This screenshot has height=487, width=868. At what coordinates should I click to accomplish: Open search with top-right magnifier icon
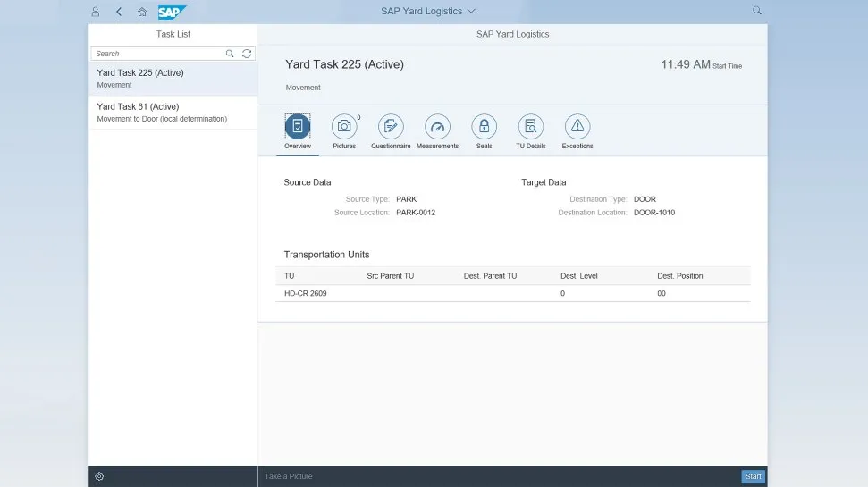pyautogui.click(x=757, y=11)
